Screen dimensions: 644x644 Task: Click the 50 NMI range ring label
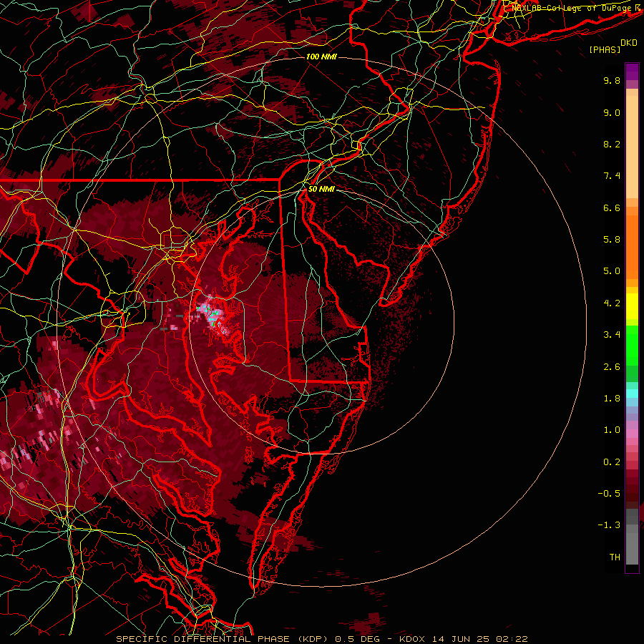click(321, 190)
